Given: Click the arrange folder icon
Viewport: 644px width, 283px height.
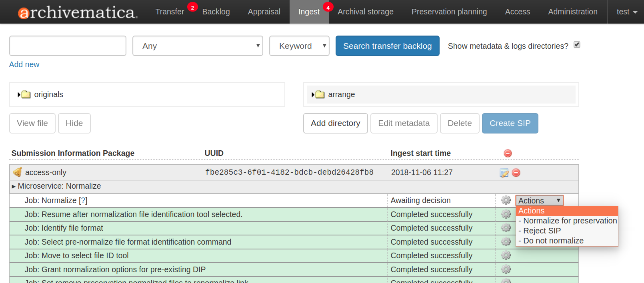Looking at the screenshot, I should (320, 95).
